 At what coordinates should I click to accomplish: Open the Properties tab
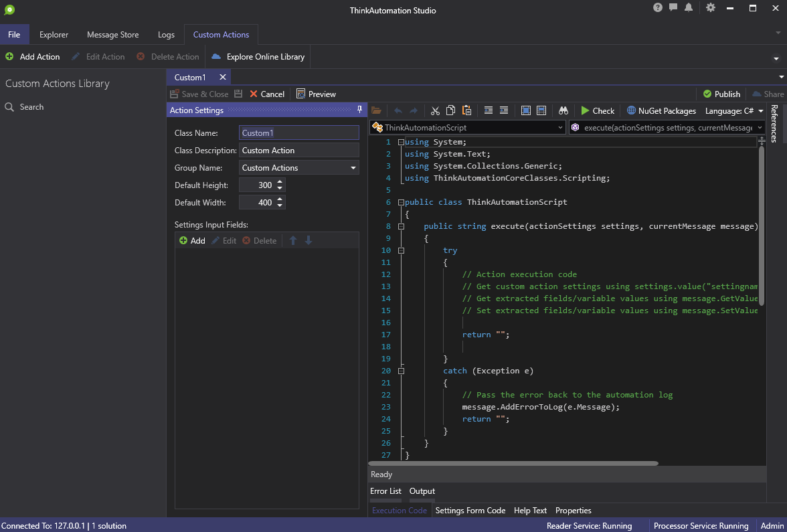point(573,511)
